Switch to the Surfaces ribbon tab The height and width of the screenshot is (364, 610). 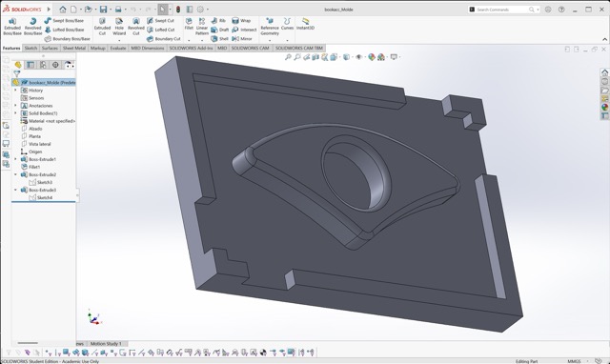coord(50,49)
